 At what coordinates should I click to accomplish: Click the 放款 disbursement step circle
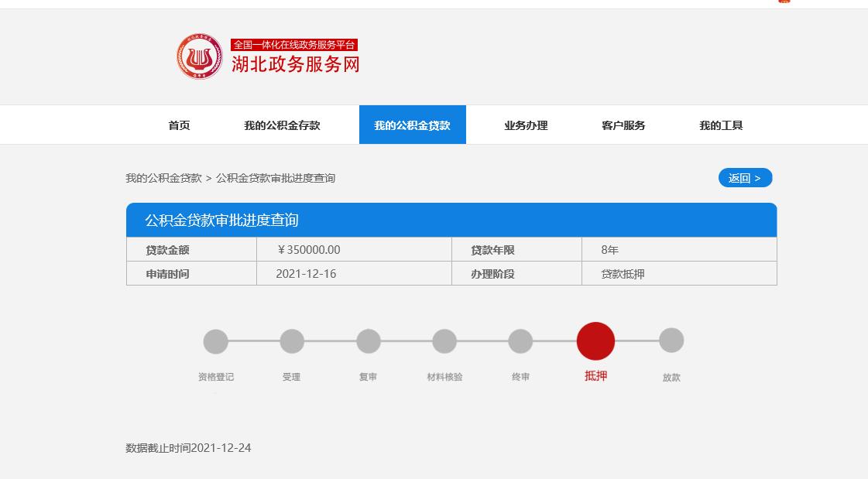click(x=671, y=340)
